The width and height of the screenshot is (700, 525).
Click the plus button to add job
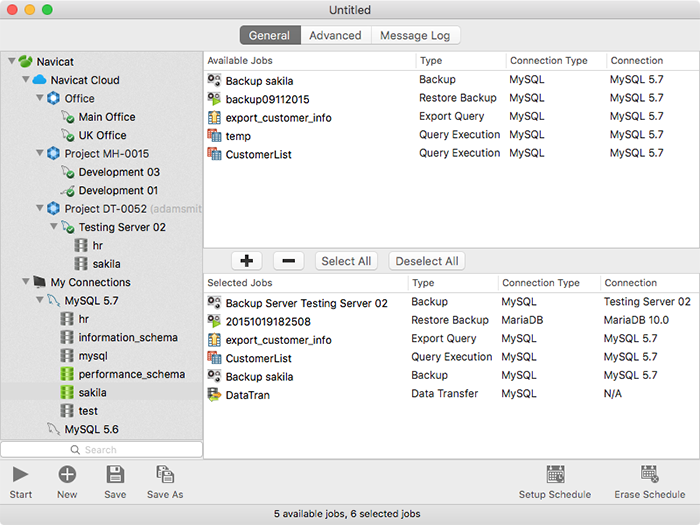click(246, 261)
